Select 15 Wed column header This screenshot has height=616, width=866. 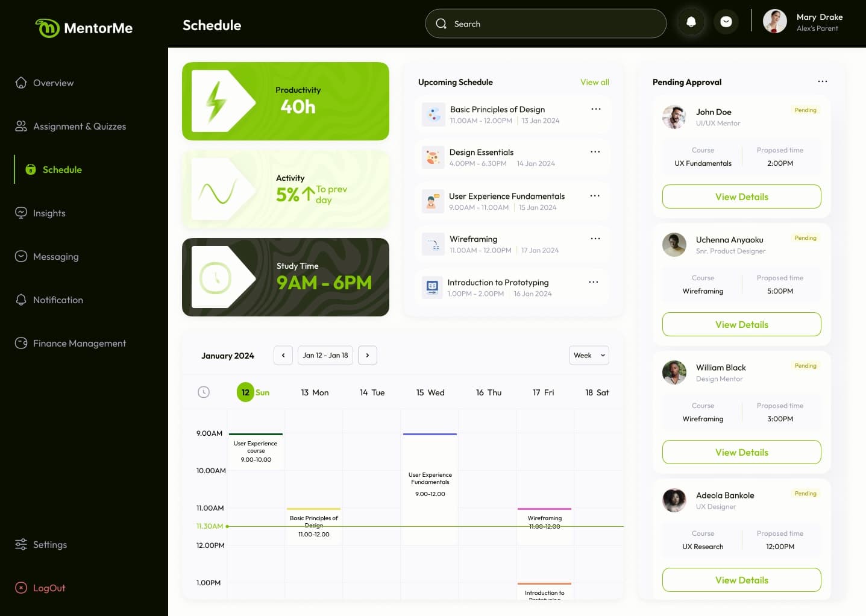tap(430, 392)
